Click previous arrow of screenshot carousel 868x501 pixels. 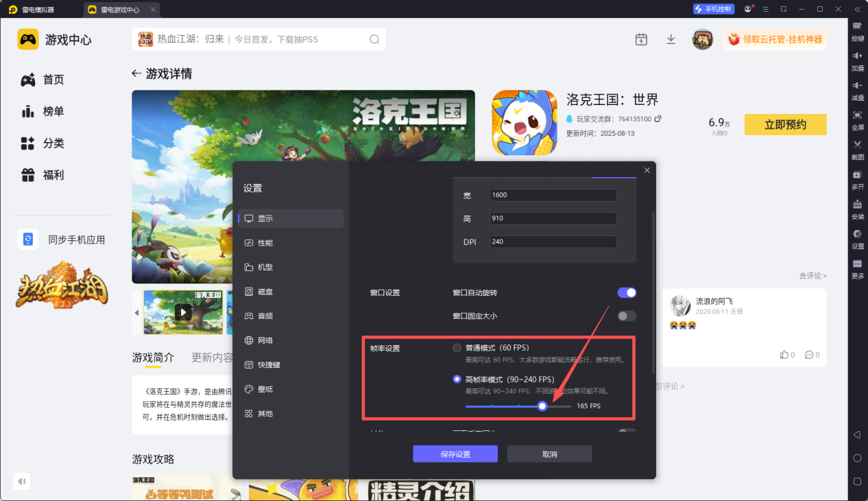coord(136,312)
